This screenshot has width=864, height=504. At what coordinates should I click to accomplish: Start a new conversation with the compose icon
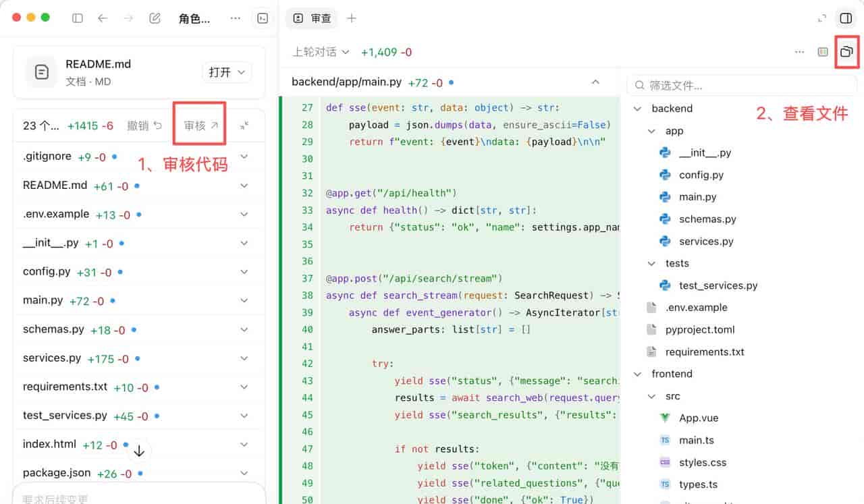pyautogui.click(x=155, y=18)
